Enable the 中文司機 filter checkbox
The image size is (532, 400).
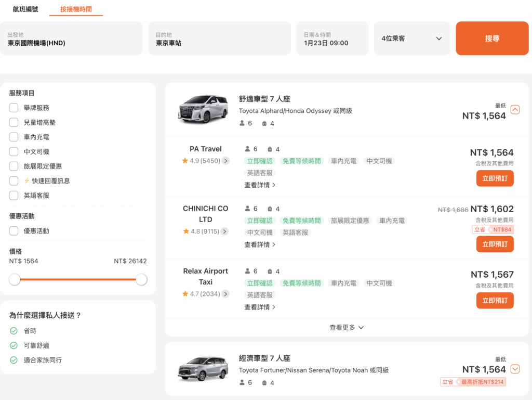pos(14,151)
